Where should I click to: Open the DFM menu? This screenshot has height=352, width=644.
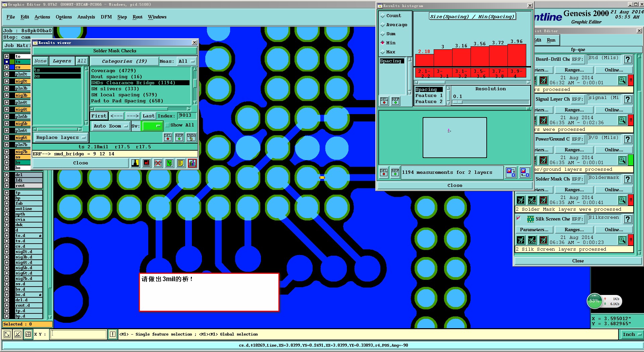[106, 17]
